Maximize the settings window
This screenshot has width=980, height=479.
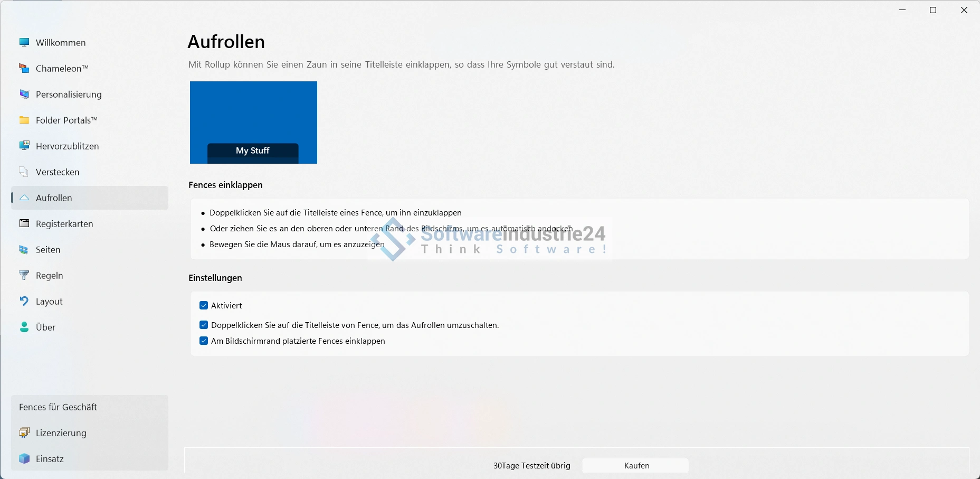tap(933, 11)
